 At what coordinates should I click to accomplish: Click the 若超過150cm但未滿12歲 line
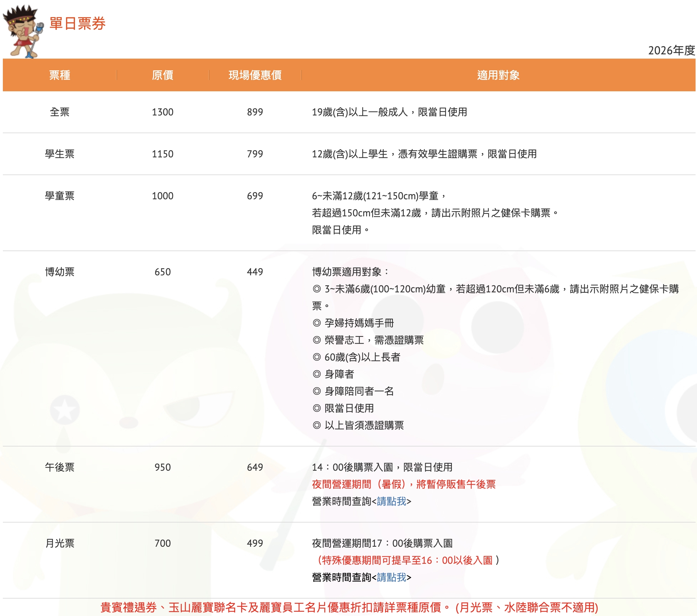click(x=435, y=213)
